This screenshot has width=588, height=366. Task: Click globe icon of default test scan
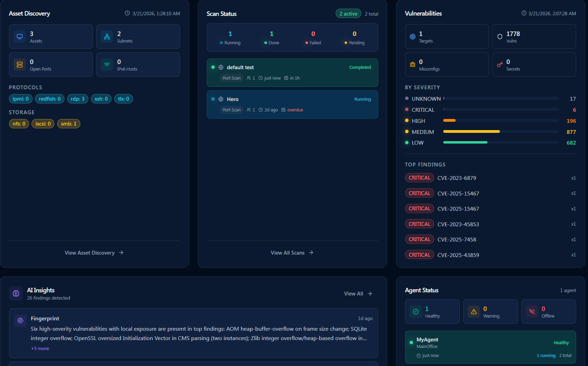[221, 67]
